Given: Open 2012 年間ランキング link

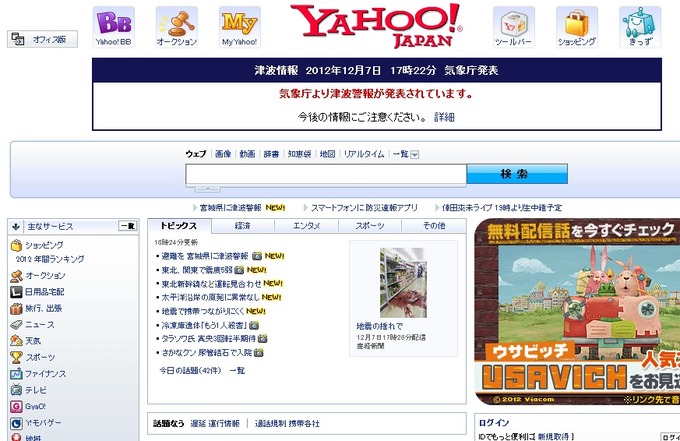Looking at the screenshot, I should 50,259.
